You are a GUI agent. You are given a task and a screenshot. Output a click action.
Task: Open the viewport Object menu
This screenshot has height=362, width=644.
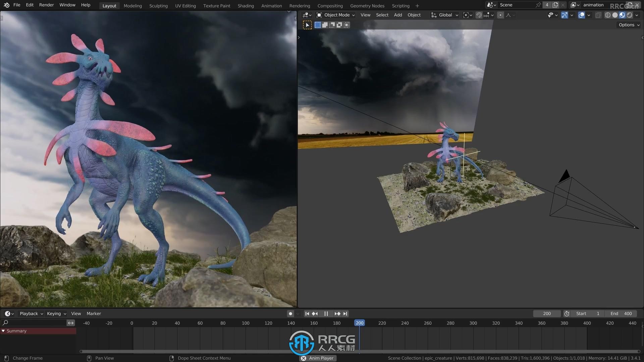pyautogui.click(x=414, y=15)
